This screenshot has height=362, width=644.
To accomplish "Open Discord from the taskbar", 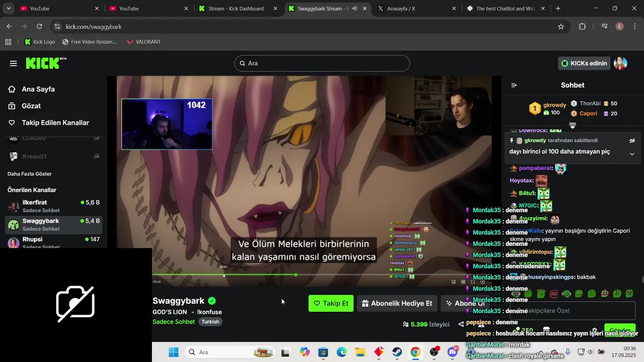I will click(453, 351).
